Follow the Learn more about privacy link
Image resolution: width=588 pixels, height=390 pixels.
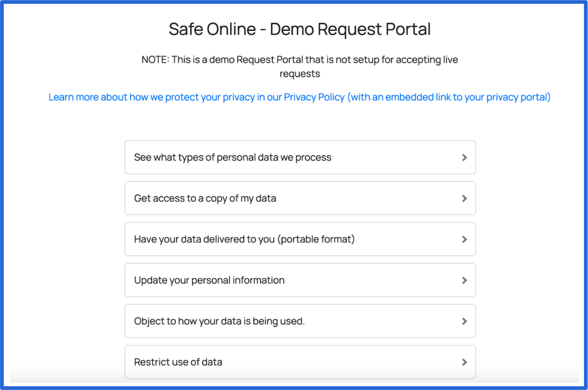tap(300, 97)
